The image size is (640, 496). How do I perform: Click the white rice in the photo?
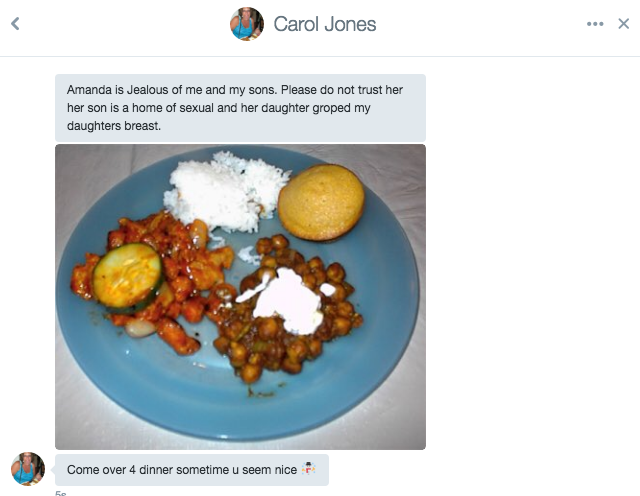(x=226, y=192)
